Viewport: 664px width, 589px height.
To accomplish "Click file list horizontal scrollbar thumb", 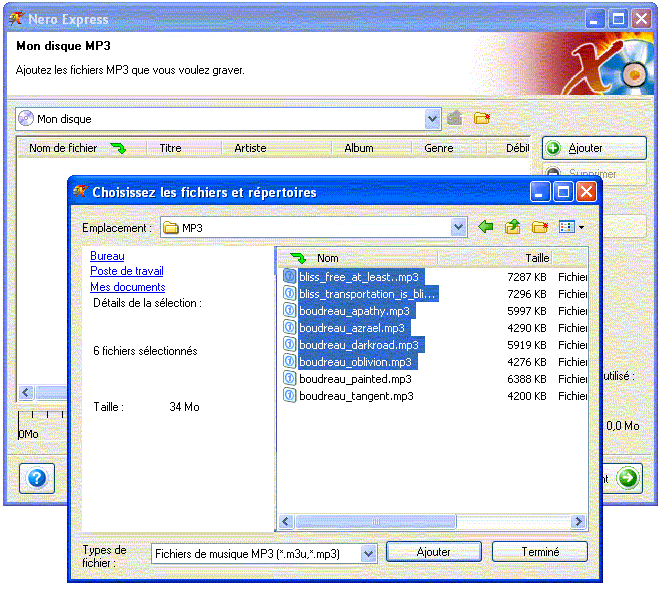I will pos(376,521).
